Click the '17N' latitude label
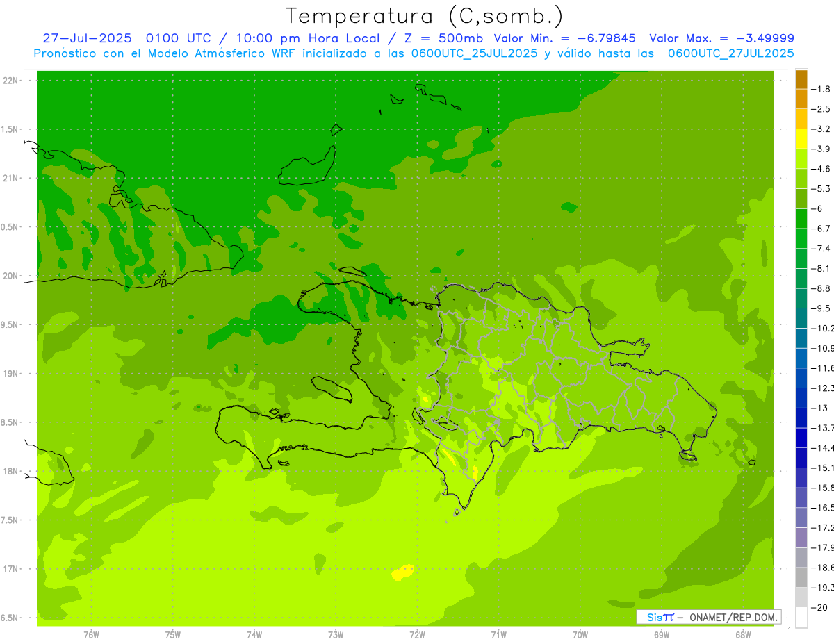The height and width of the screenshot is (644, 834). (10, 569)
